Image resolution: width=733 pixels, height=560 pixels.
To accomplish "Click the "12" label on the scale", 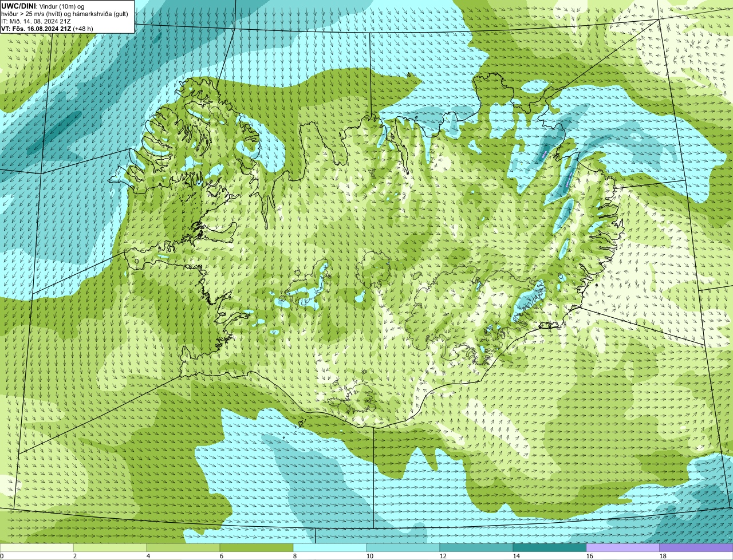I will tap(443, 556).
